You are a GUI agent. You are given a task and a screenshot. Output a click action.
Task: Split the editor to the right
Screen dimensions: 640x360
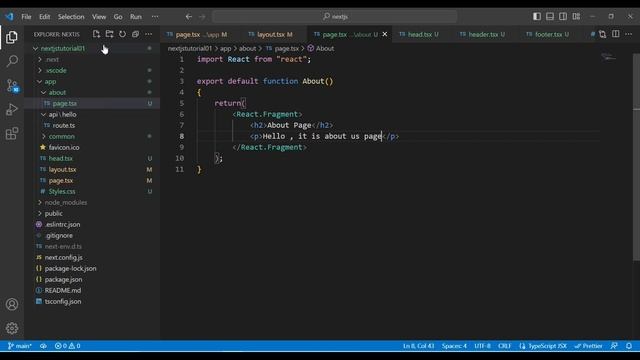click(x=616, y=34)
